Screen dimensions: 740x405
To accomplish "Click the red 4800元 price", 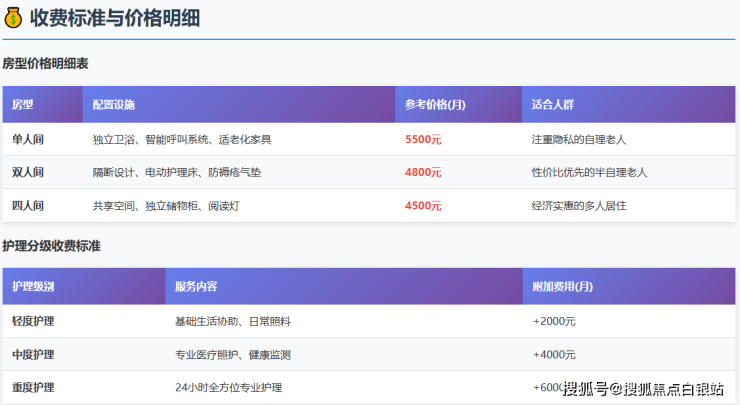I will click(423, 173).
